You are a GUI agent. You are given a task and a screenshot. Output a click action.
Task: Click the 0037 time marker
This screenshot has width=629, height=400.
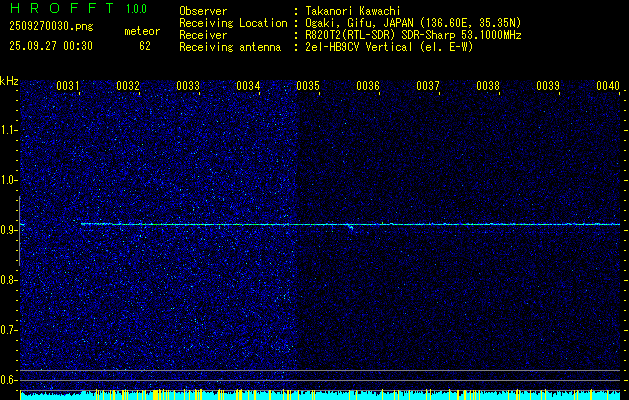[428, 86]
